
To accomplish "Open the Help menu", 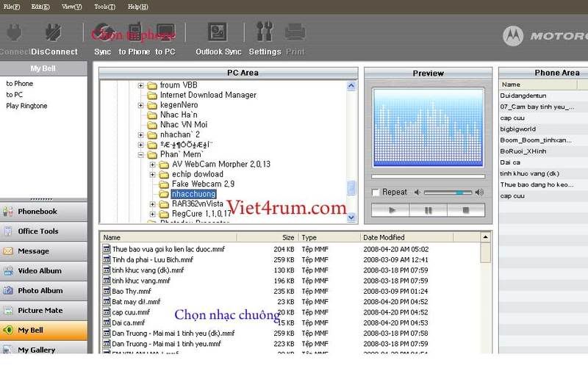I will pyautogui.click(x=137, y=7).
